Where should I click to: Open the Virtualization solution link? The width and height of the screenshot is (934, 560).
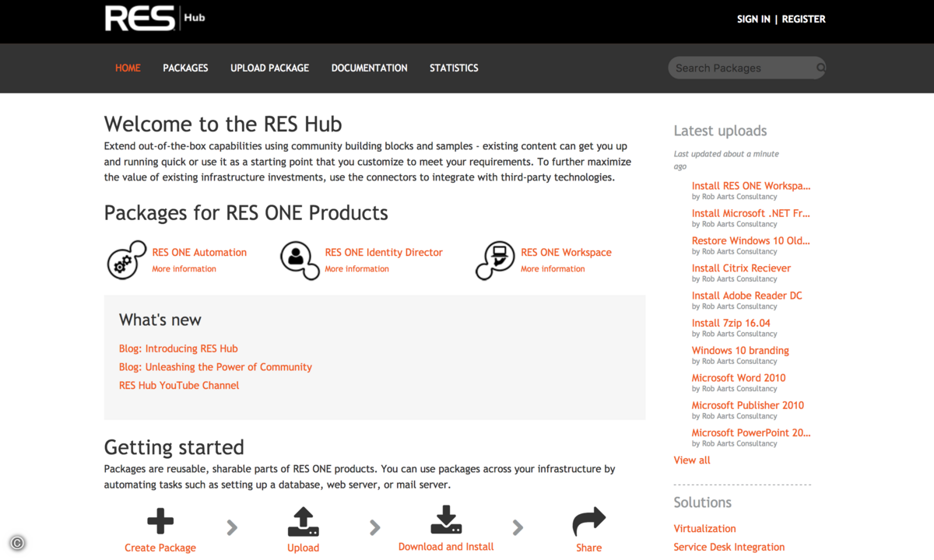(705, 528)
